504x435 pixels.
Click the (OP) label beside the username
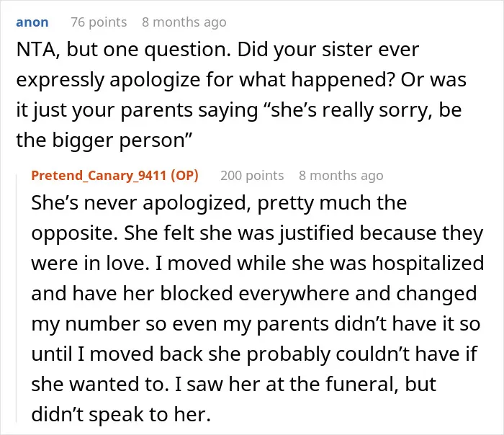(x=184, y=176)
